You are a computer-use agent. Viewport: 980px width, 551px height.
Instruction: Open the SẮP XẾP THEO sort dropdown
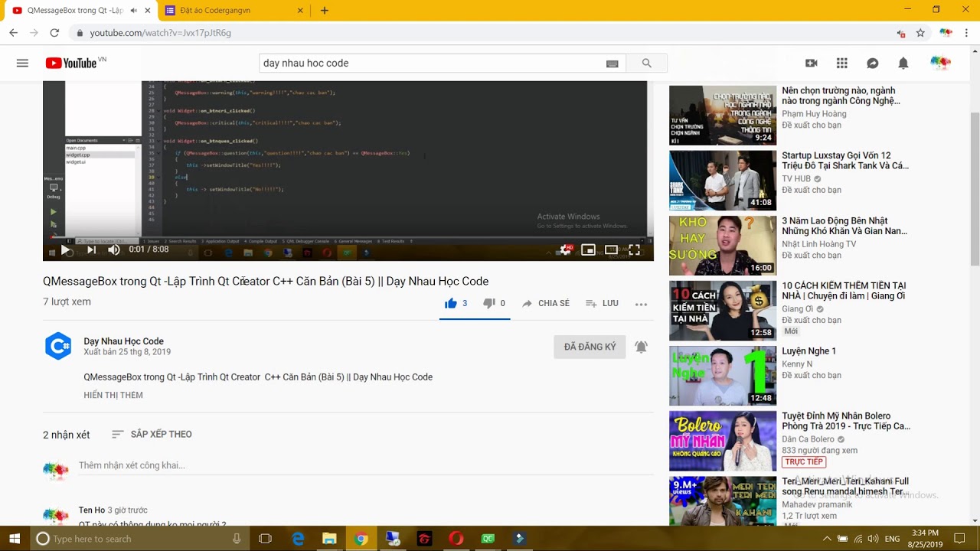pos(152,434)
